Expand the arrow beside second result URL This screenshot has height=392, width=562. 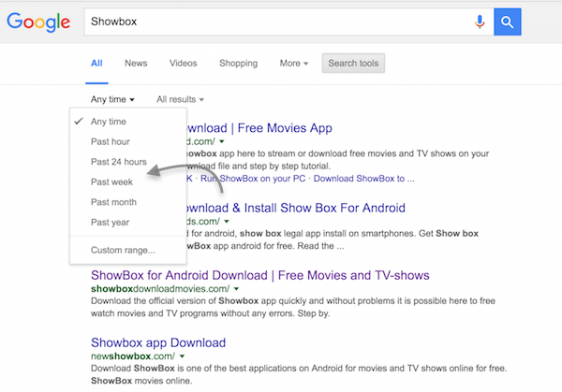click(x=227, y=222)
